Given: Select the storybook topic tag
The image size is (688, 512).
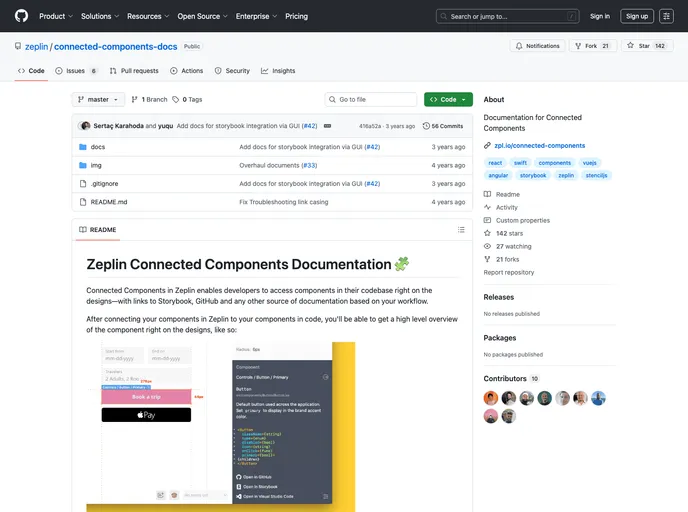Looking at the screenshot, I should click(533, 175).
